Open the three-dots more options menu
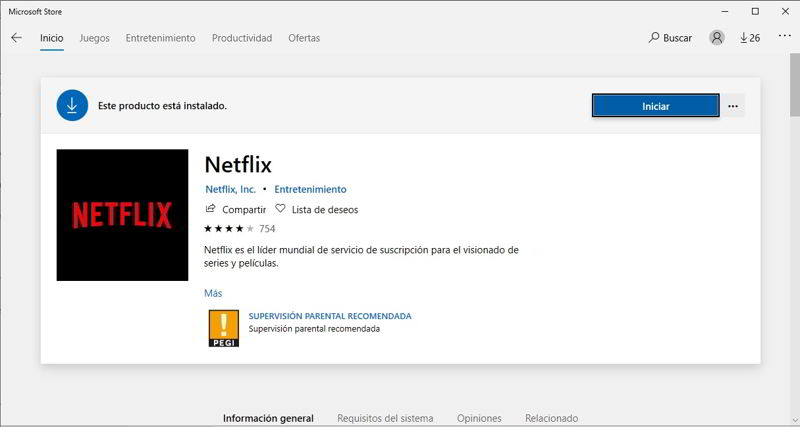Viewport: 800px width, 427px height. click(733, 106)
